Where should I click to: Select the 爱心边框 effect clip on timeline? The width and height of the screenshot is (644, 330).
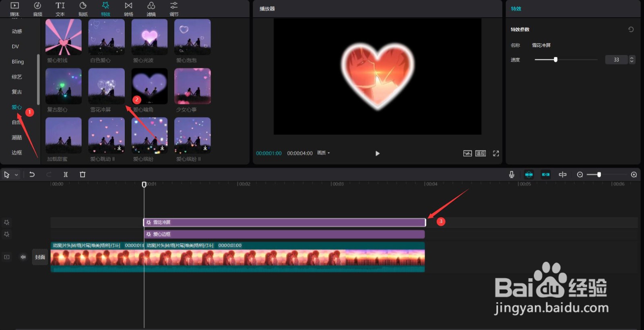tap(284, 234)
